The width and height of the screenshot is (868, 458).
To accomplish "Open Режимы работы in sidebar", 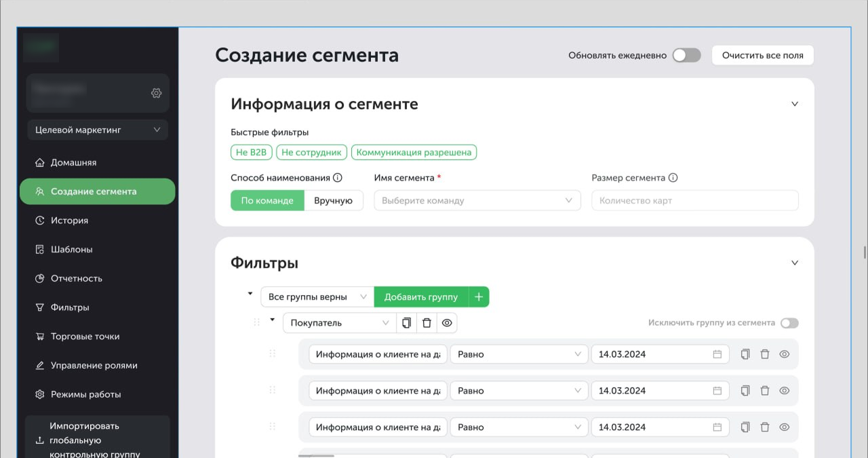I will coord(98,394).
